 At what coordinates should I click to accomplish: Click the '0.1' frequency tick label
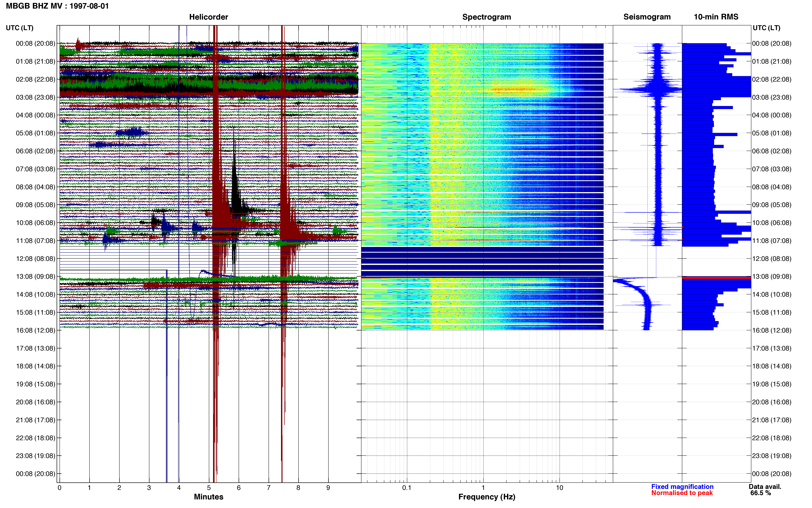click(407, 488)
